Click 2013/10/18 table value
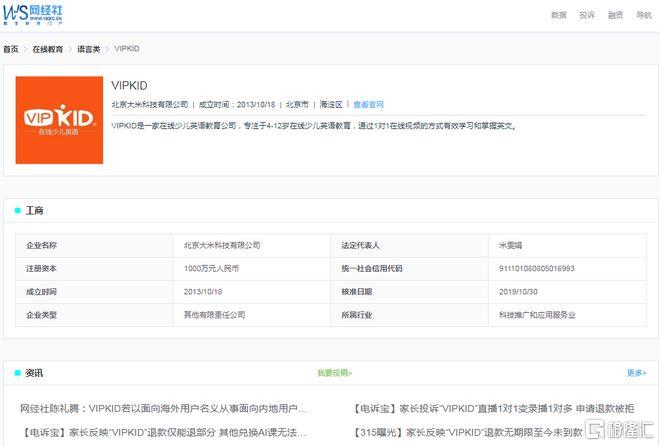 [203, 292]
